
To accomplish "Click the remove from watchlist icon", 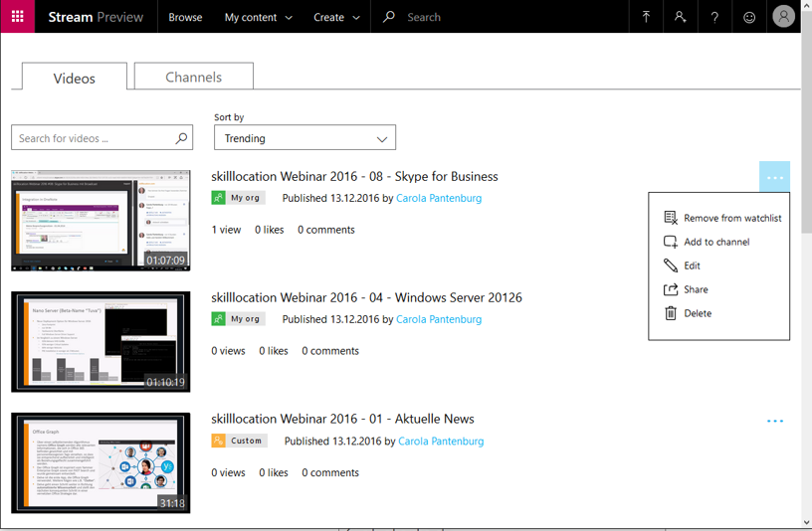I will 671,218.
